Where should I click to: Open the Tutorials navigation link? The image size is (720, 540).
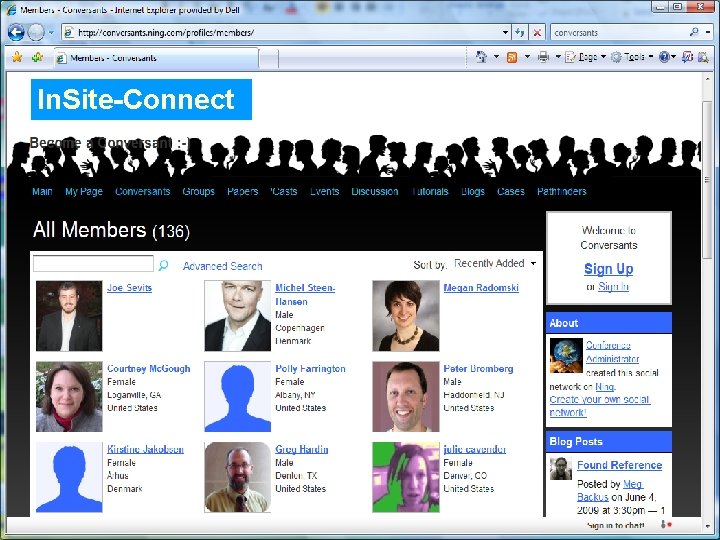[x=430, y=191]
